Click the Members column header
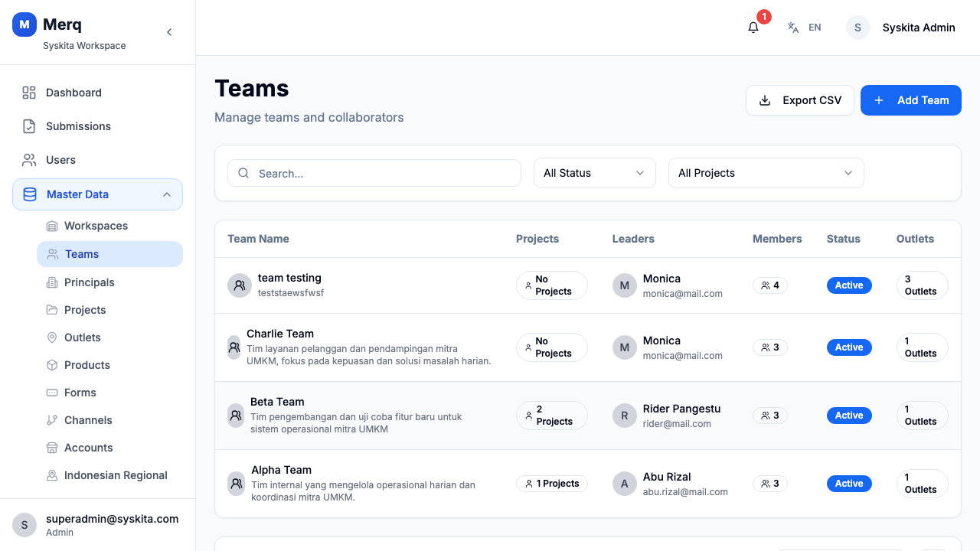This screenshot has width=980, height=551. (777, 239)
